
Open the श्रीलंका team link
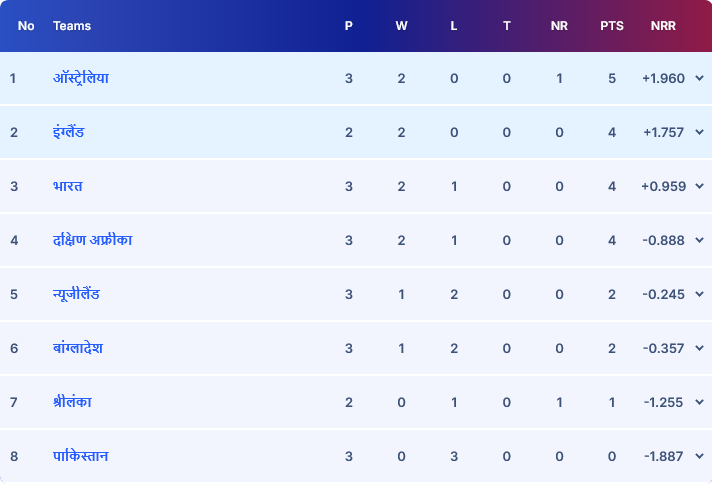(x=73, y=402)
